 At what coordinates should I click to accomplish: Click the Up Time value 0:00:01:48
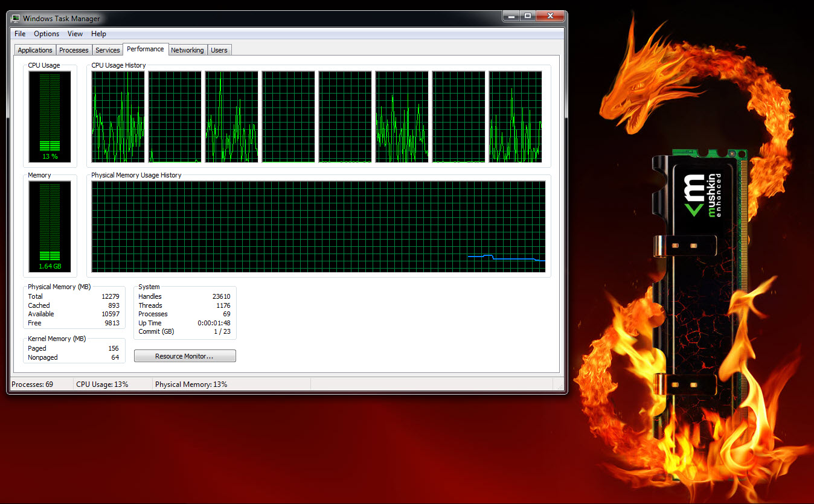(214, 323)
